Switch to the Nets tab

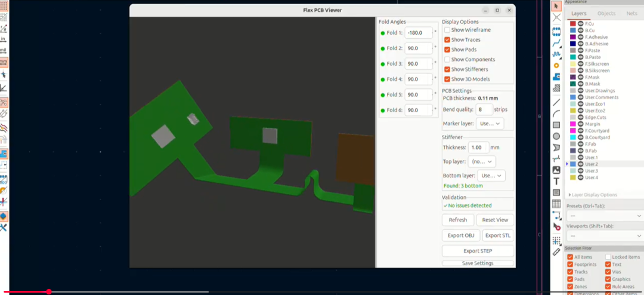pyautogui.click(x=631, y=14)
